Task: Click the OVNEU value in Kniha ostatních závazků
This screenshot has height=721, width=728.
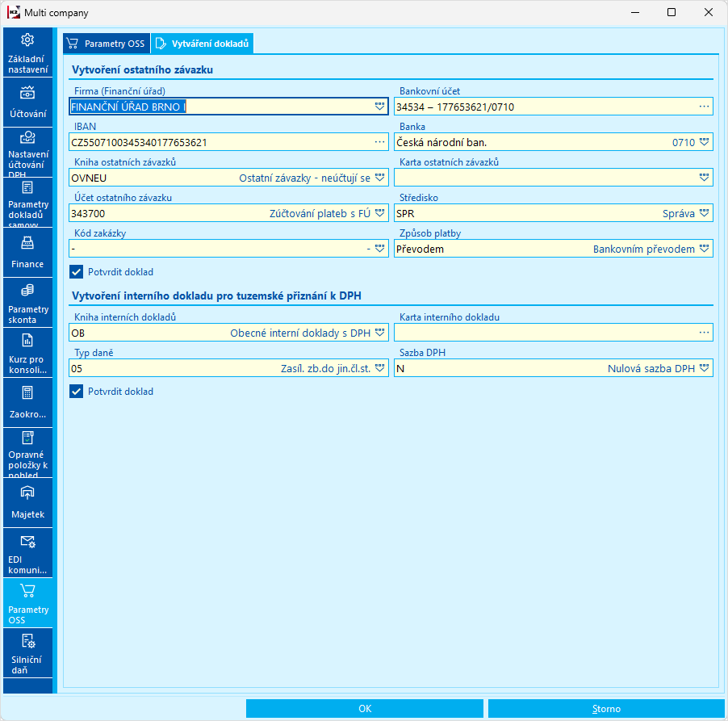Action: (89, 178)
